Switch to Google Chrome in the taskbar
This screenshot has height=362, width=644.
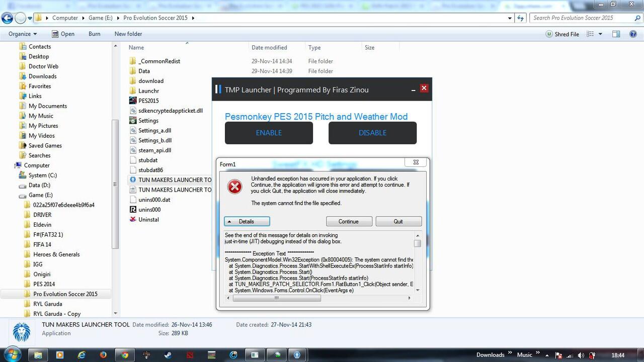125,354
